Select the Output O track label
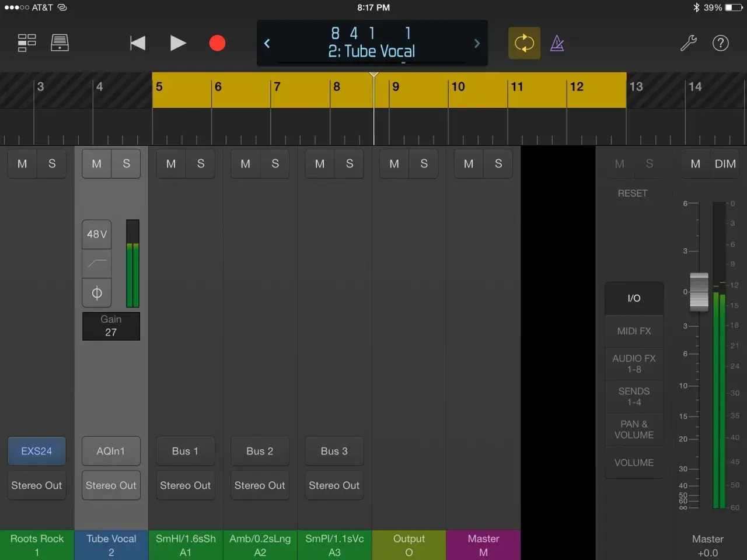The image size is (747, 560). tap(409, 545)
